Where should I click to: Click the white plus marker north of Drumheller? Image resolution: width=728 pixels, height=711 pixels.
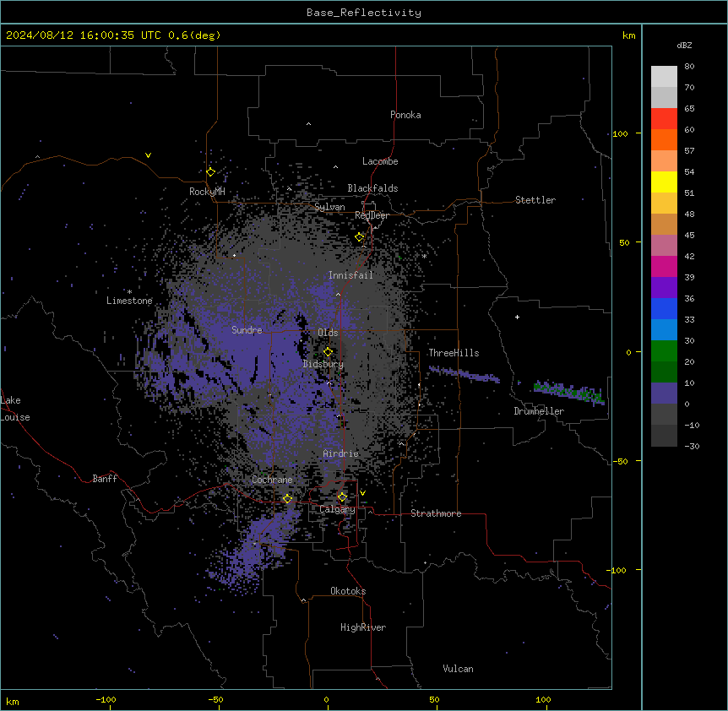click(x=517, y=317)
